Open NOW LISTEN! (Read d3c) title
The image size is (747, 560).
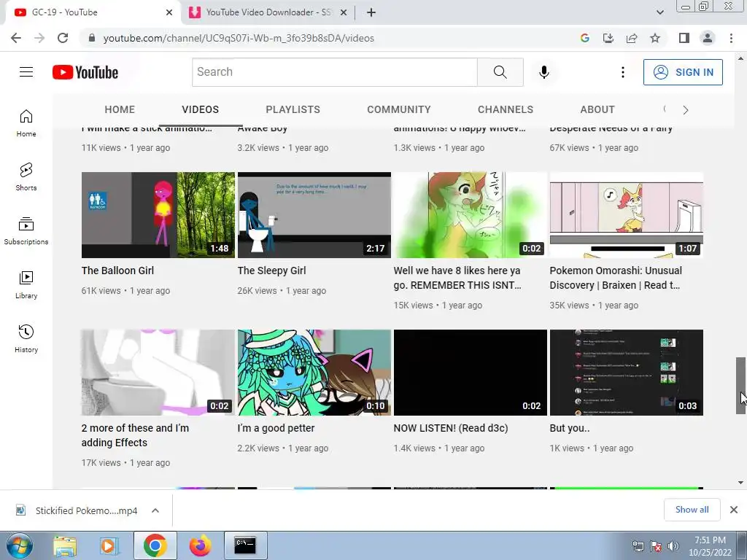(x=451, y=428)
